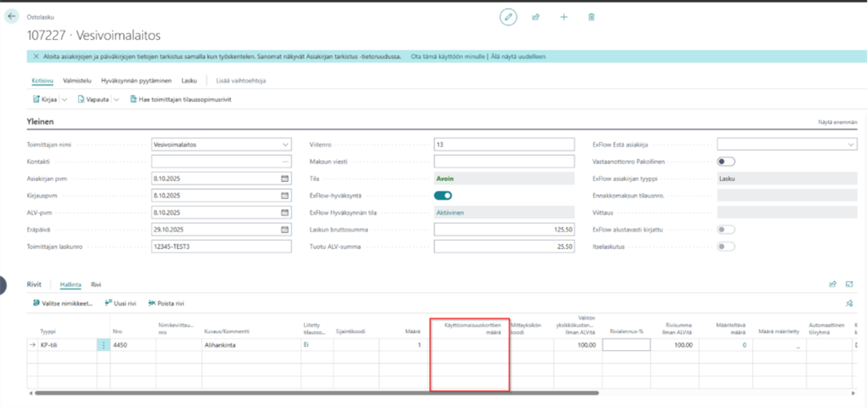Click the pencil edit icon
Screen dimensions: 868x408
point(508,17)
